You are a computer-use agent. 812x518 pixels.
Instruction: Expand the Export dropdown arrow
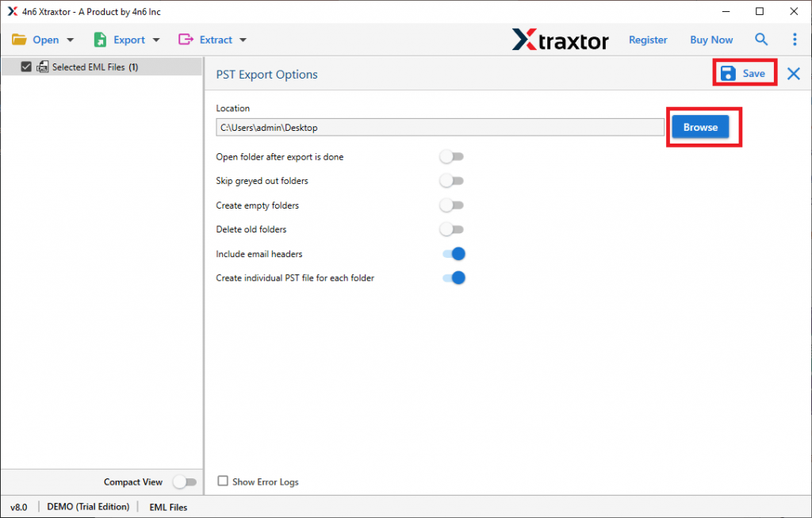pos(156,40)
